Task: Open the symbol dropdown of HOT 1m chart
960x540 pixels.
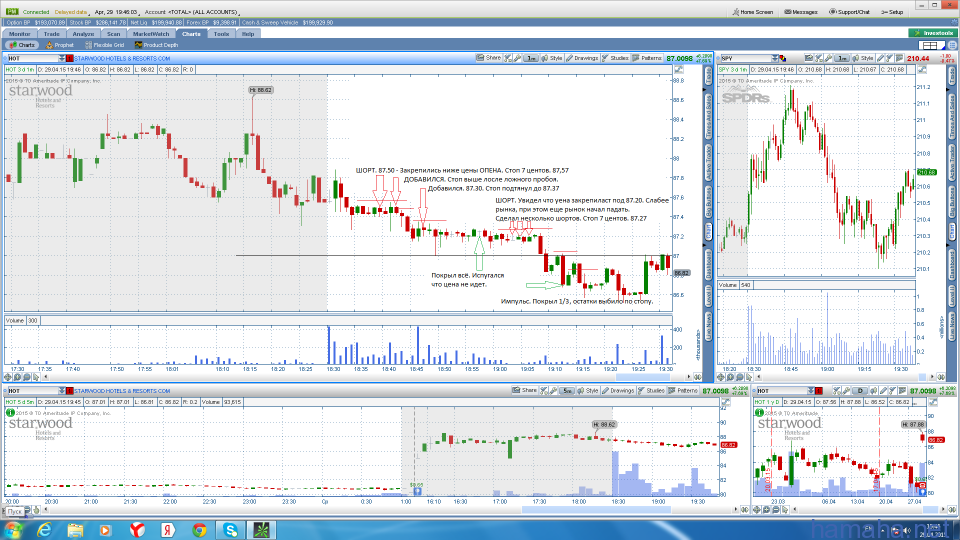Action: 61,58
